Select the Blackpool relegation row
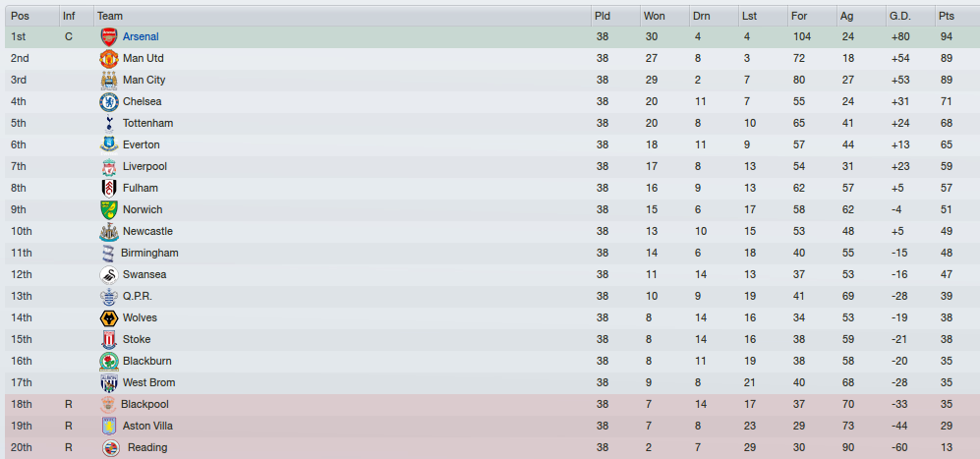Screen dimensions: 980x459 pyautogui.click(x=492, y=405)
